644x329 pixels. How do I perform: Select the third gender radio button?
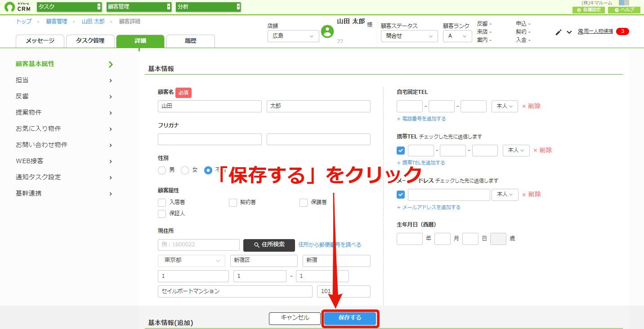208,170
